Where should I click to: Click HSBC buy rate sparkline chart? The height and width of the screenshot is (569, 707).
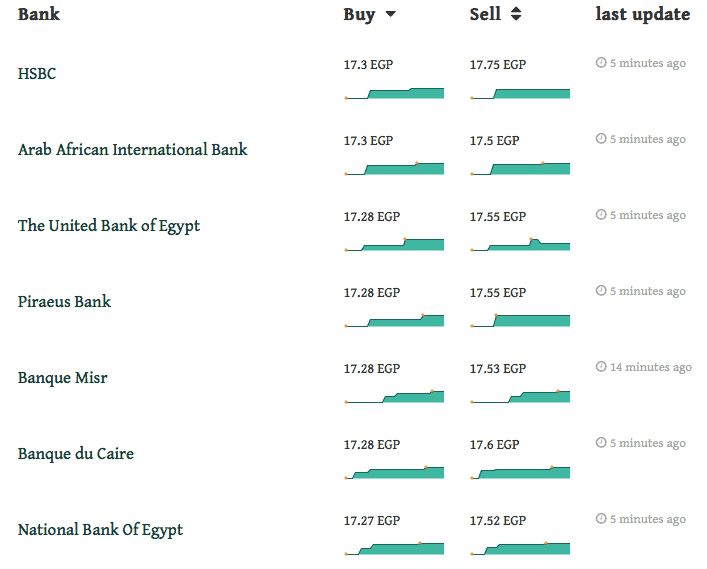394,93
